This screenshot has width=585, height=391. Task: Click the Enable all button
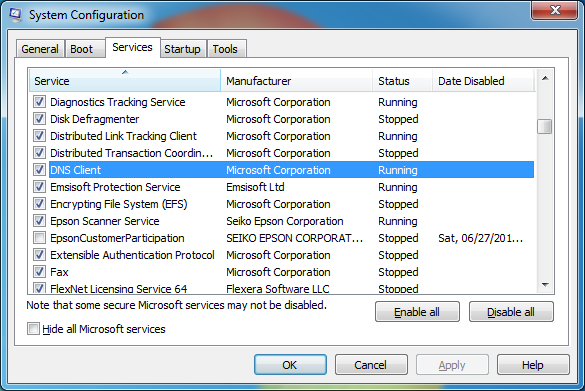(x=417, y=312)
